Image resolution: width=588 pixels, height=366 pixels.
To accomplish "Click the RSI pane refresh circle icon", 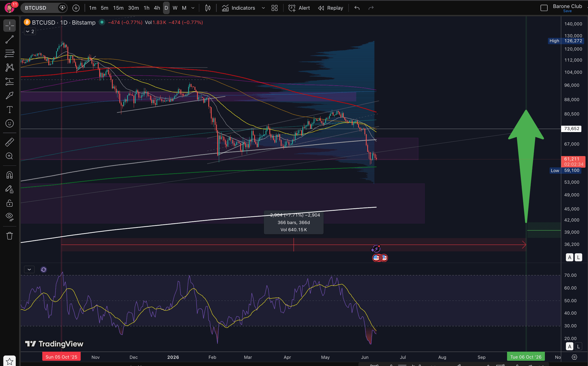I will [x=44, y=270].
